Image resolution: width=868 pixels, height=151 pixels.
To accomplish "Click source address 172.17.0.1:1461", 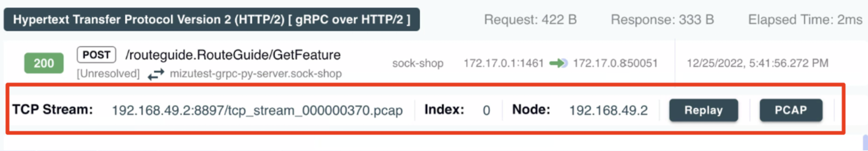I will pos(503,63).
